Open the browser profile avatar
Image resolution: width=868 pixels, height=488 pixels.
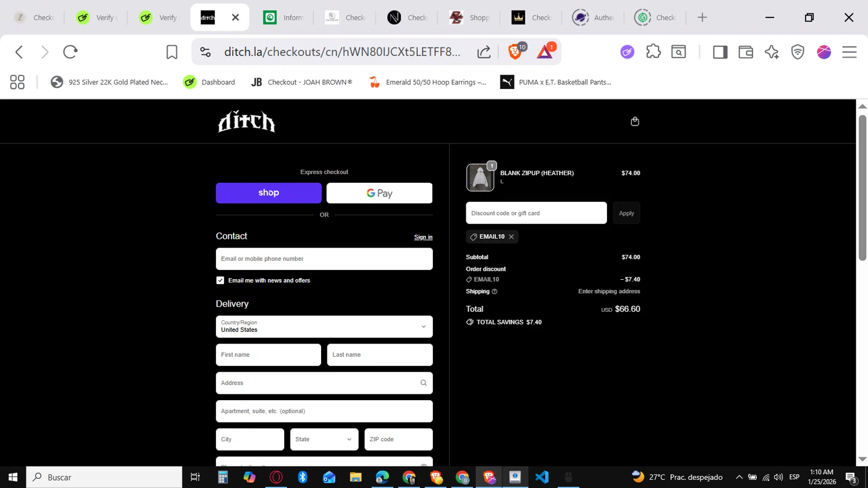point(824,52)
